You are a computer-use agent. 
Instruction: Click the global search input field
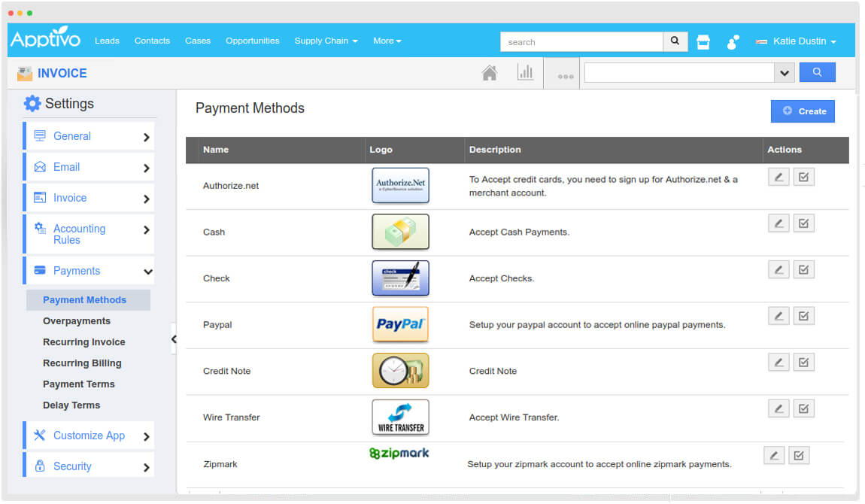583,41
